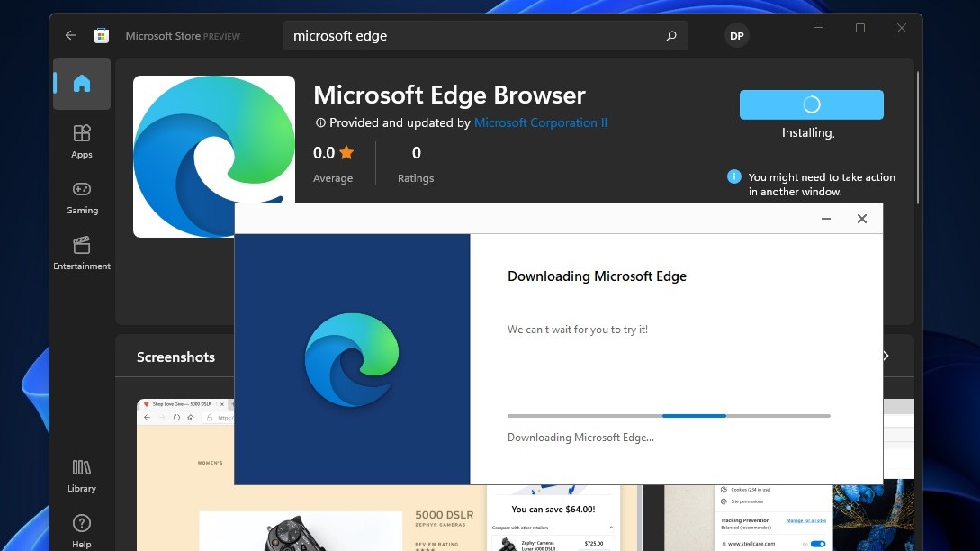Open the DP account profile
The image size is (980, 551).
(x=737, y=36)
